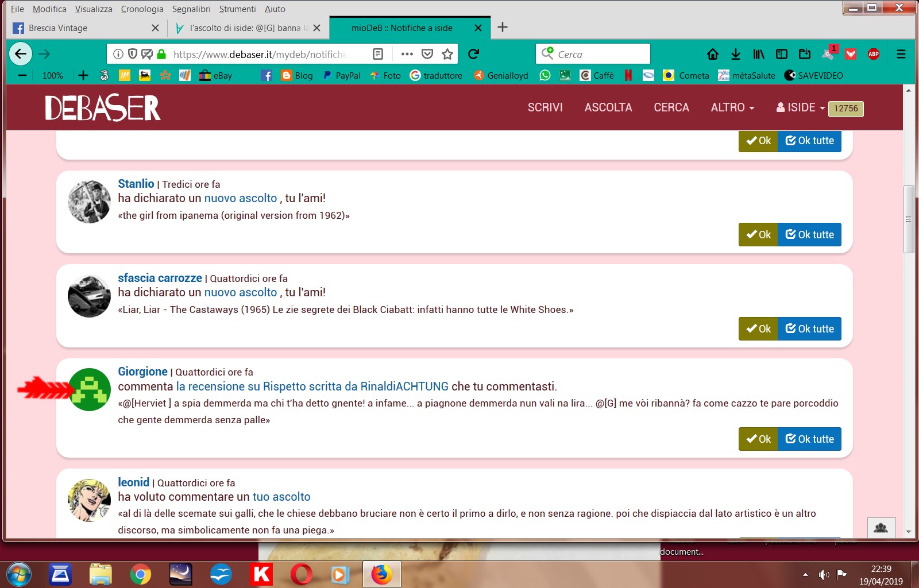Image resolution: width=919 pixels, height=588 pixels.
Task: Open the WhatsApp bookmark icon
Action: click(545, 75)
